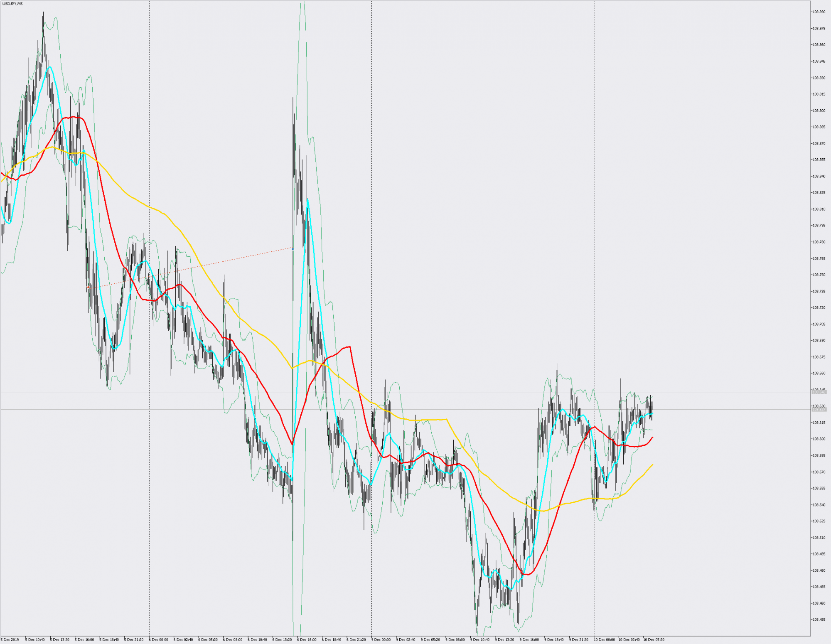Click the 108.510 price axis label
The image size is (831, 644).
819,538
